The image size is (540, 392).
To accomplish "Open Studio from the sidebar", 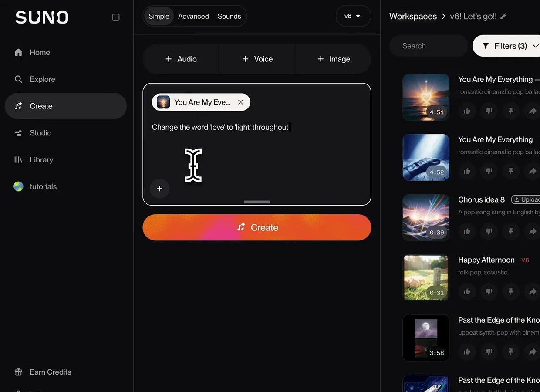I will pyautogui.click(x=66, y=133).
